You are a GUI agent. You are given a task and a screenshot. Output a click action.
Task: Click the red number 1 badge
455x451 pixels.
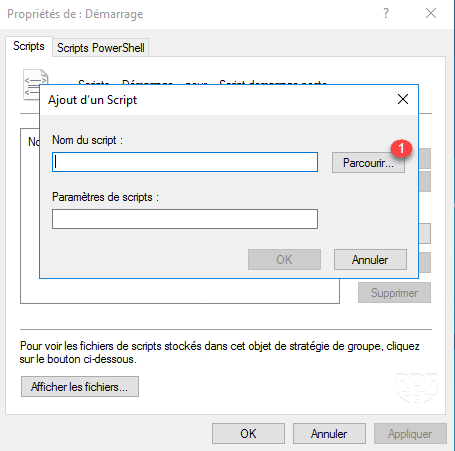[x=401, y=148]
